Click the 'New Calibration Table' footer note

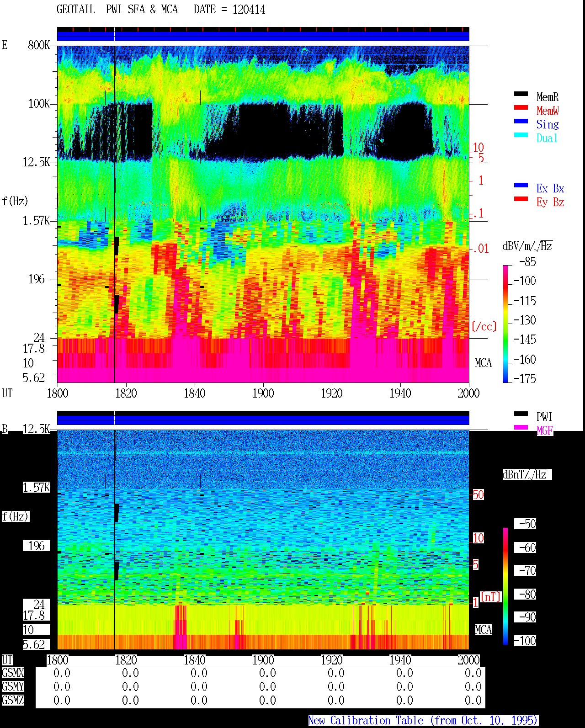point(423,720)
